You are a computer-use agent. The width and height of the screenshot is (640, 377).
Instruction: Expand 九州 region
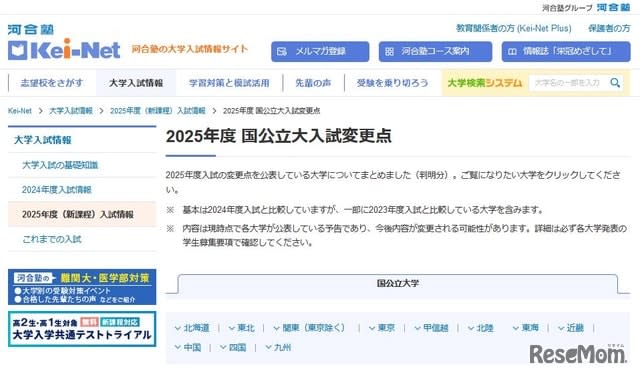278,347
